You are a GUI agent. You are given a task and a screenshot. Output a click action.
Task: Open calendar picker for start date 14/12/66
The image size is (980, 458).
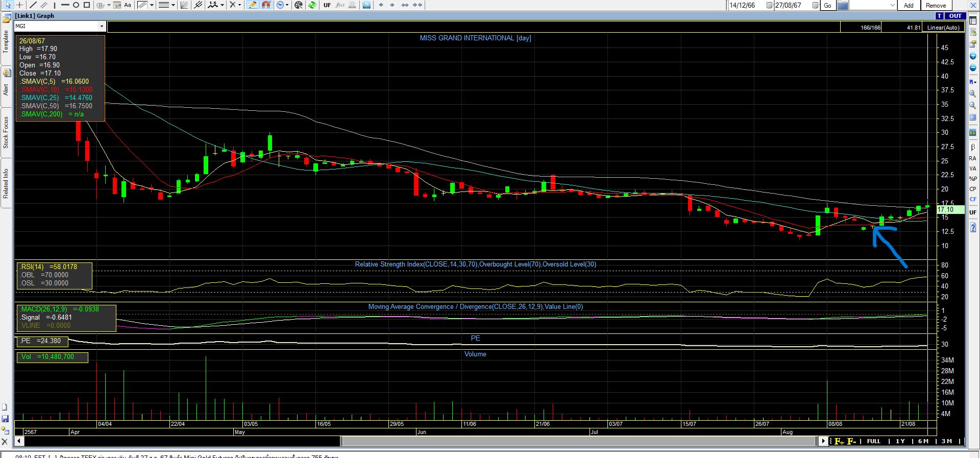pos(769,5)
